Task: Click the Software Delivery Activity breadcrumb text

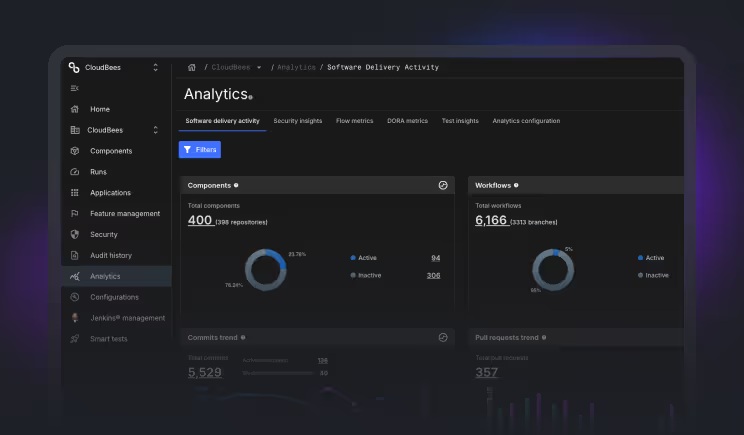Action: (383, 67)
